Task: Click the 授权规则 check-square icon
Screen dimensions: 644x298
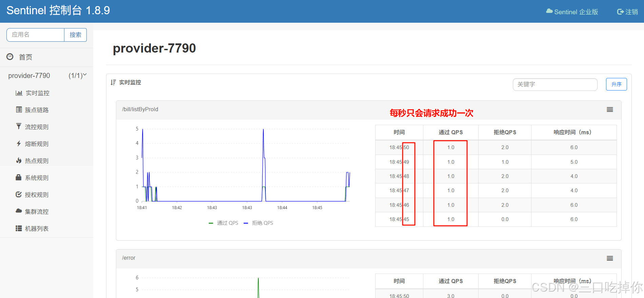Action: (x=19, y=194)
